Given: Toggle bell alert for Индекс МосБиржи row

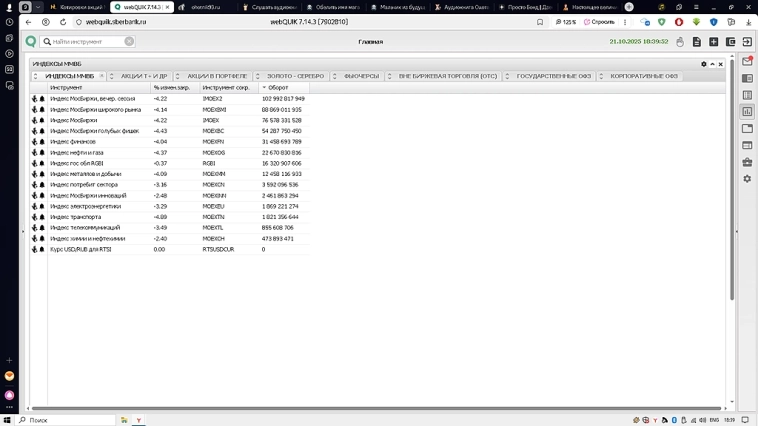Looking at the screenshot, I should 42,121.
